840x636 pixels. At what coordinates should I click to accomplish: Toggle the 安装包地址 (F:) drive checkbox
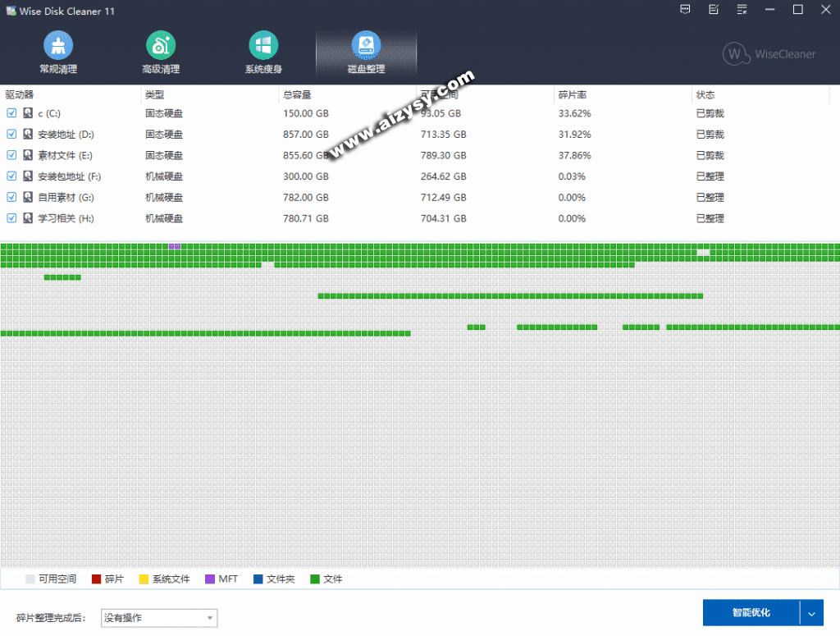pos(11,176)
